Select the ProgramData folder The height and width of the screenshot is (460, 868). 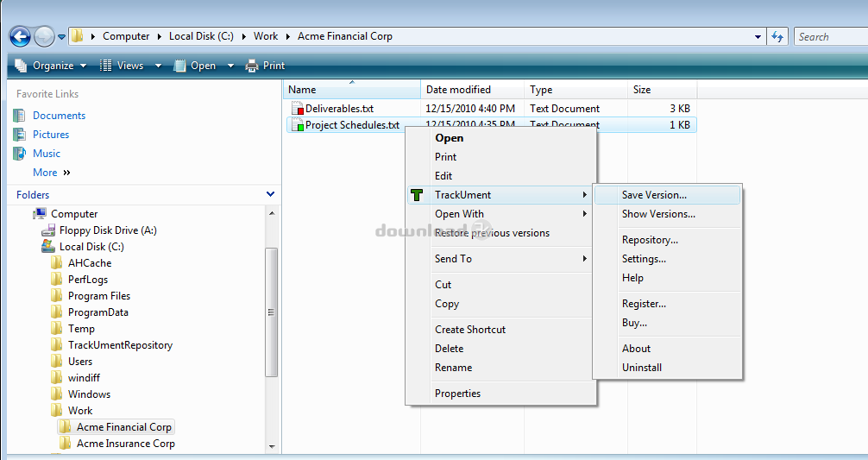point(98,312)
